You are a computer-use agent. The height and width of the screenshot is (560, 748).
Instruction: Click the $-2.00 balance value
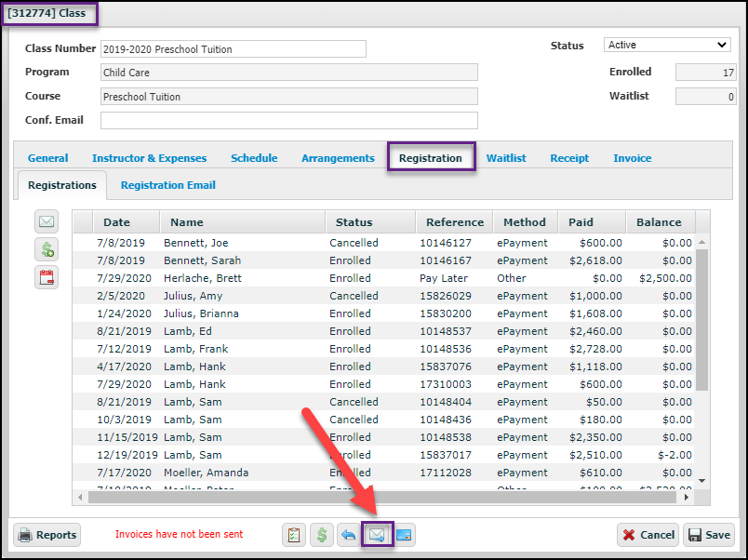(x=675, y=455)
